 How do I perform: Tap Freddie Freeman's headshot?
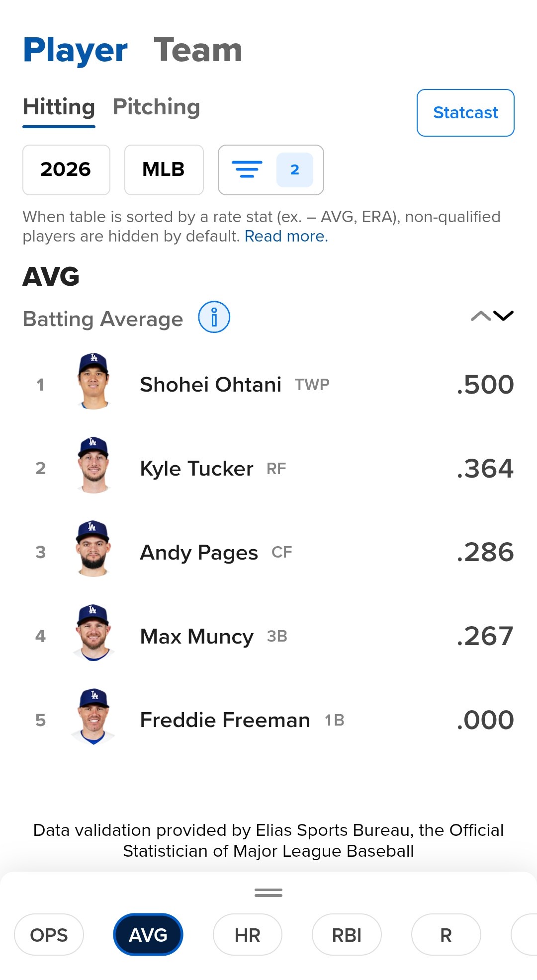[93, 717]
